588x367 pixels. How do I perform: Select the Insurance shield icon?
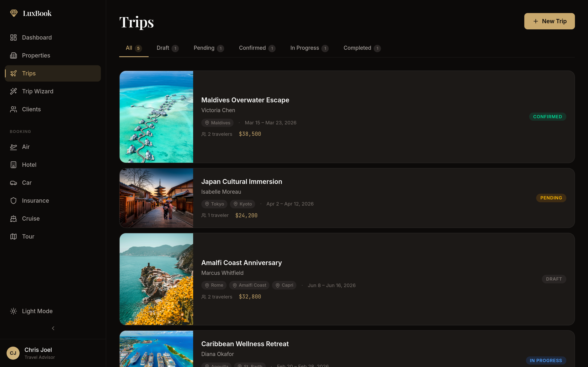click(13, 200)
